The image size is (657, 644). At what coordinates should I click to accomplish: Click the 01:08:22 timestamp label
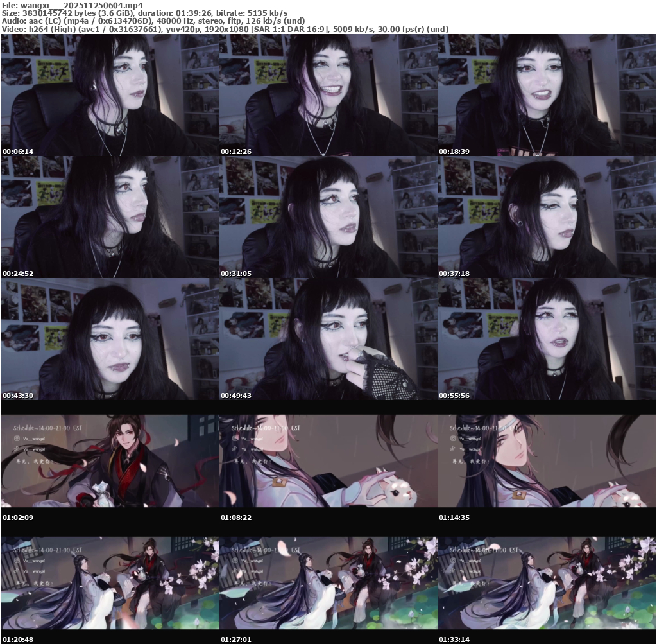(x=236, y=518)
